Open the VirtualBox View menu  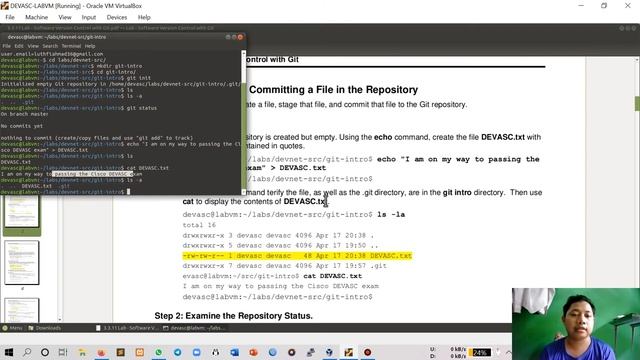[x=64, y=17]
